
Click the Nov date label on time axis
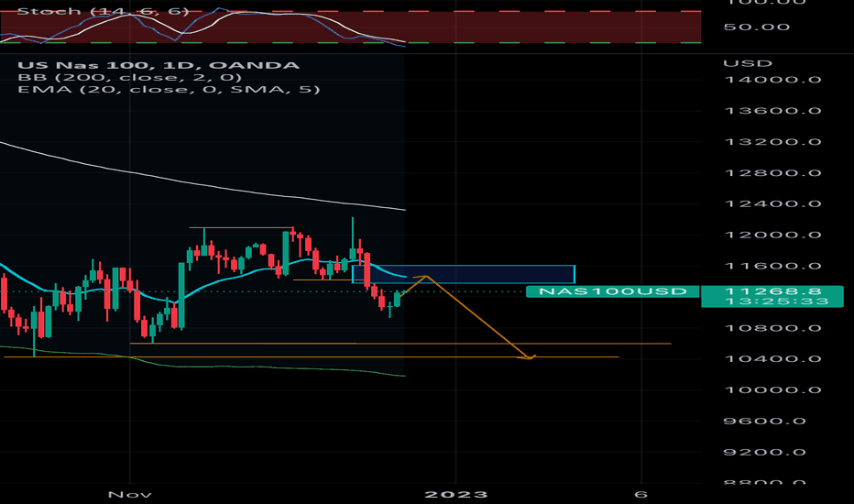point(129,495)
